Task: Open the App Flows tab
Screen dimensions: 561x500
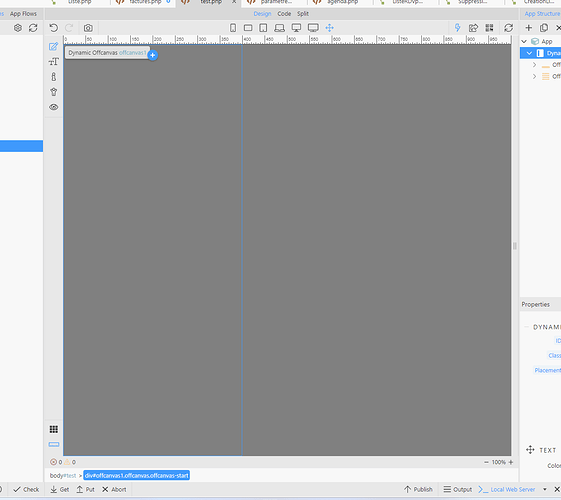Action: click(23, 14)
